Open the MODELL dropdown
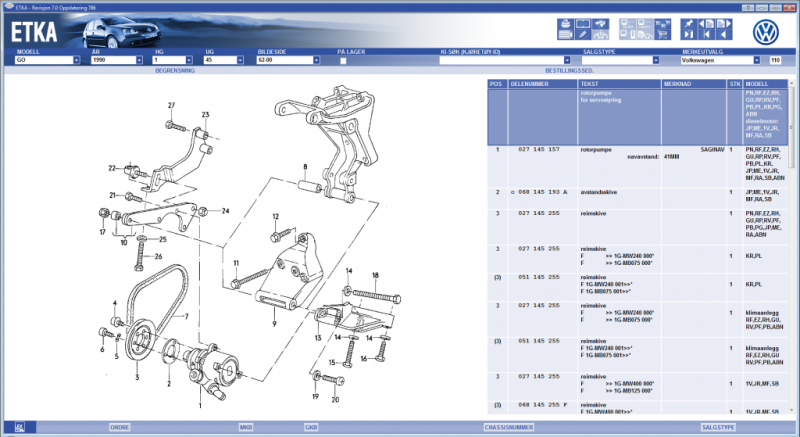Image resolution: width=800 pixels, height=437 pixels. click(x=76, y=61)
